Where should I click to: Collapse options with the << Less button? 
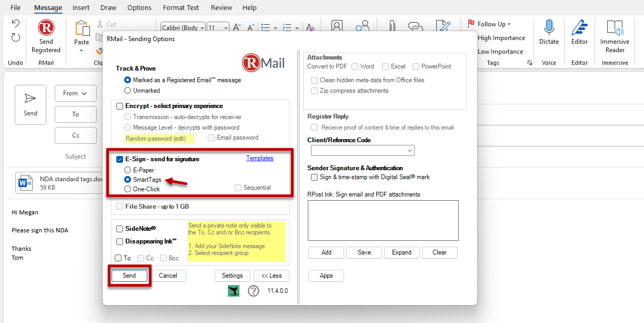click(x=271, y=276)
